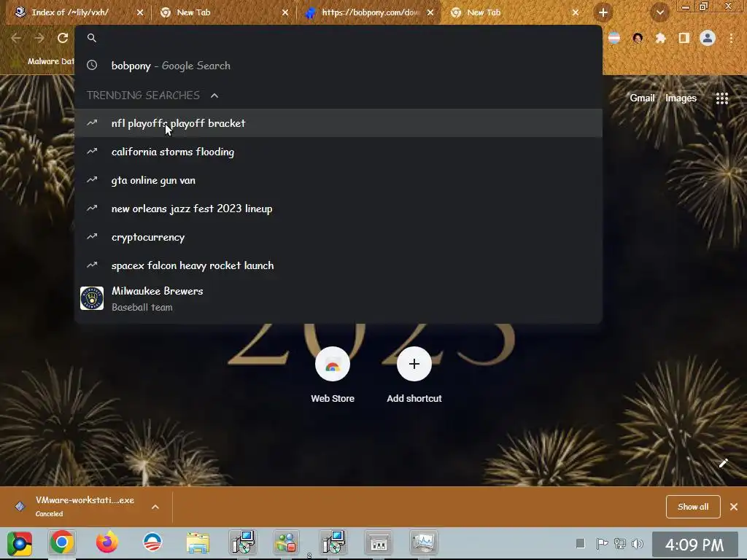
Task: Close the bobpony.com tab
Action: point(430,12)
